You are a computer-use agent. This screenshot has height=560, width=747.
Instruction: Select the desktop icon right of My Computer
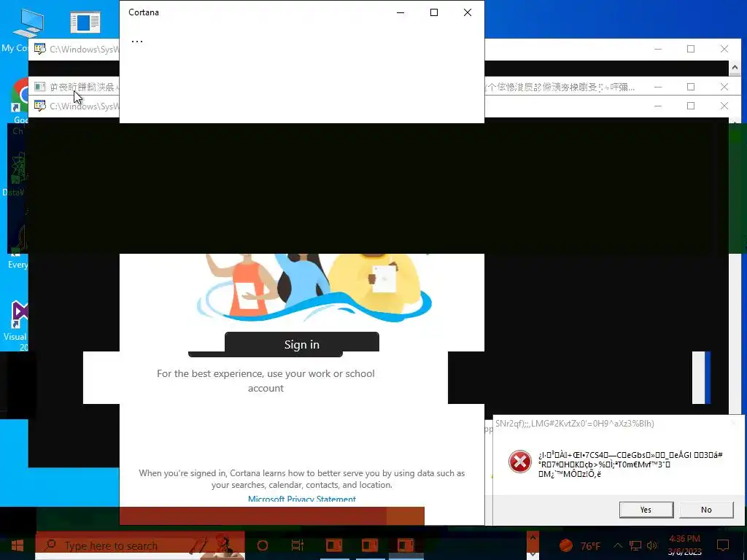tap(85, 23)
